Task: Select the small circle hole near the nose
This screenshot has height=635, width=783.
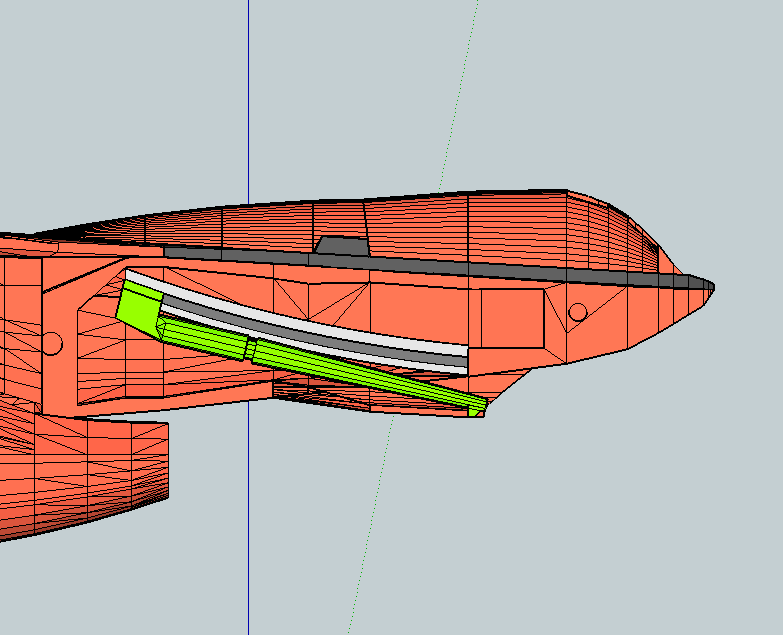Action: point(578,313)
